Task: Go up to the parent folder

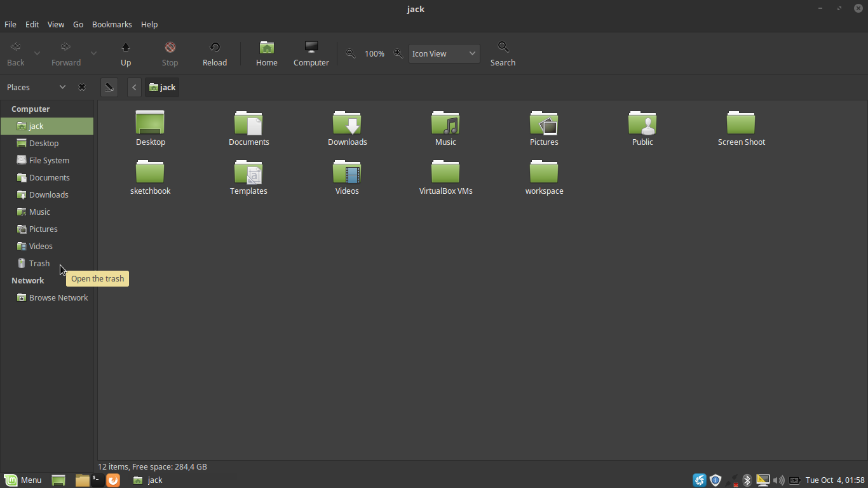Action: [126, 54]
